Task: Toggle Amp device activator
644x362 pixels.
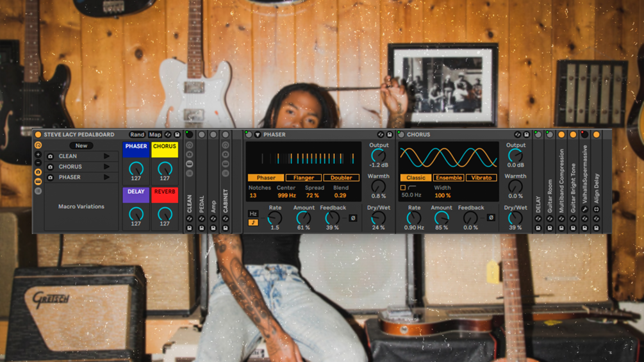Action: click(213, 135)
